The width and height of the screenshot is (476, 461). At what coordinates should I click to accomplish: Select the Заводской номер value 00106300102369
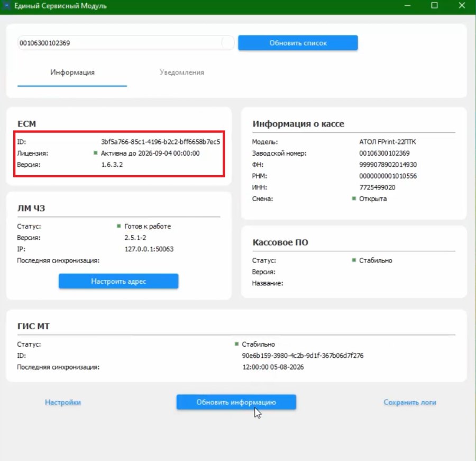point(385,153)
